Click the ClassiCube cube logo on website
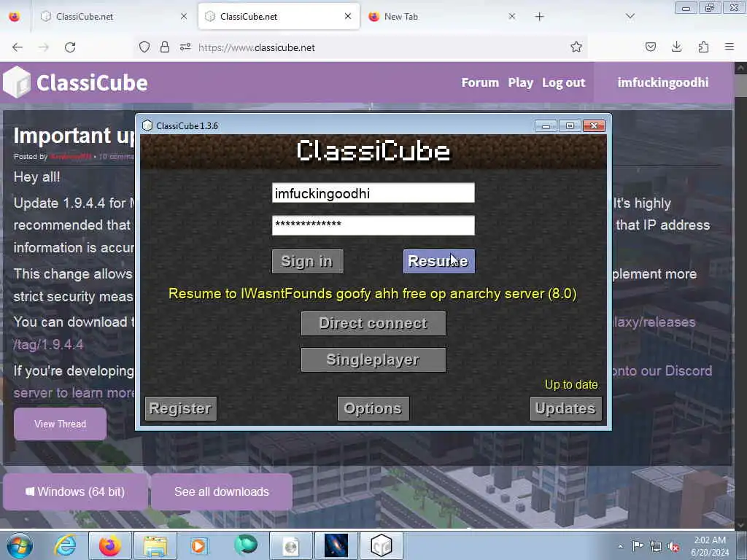This screenshot has width=747, height=560. (x=17, y=82)
